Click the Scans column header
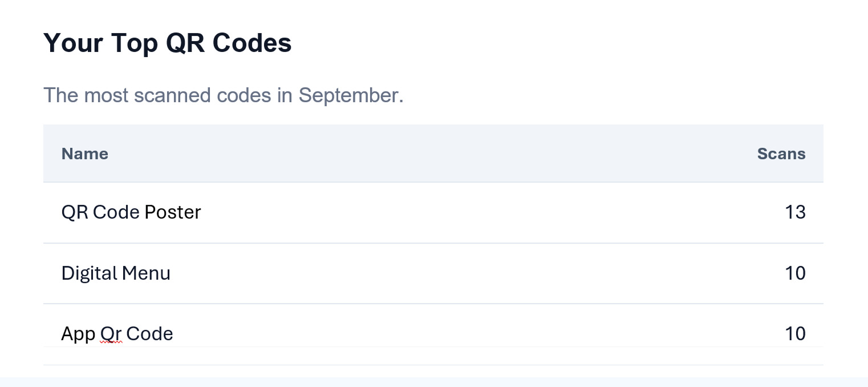868x387 pixels. (781, 154)
